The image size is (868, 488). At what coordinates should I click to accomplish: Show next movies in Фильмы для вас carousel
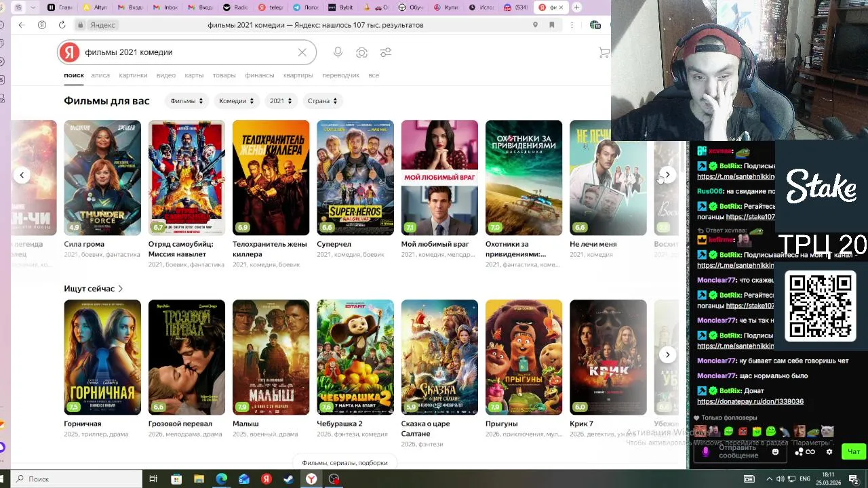click(x=668, y=175)
